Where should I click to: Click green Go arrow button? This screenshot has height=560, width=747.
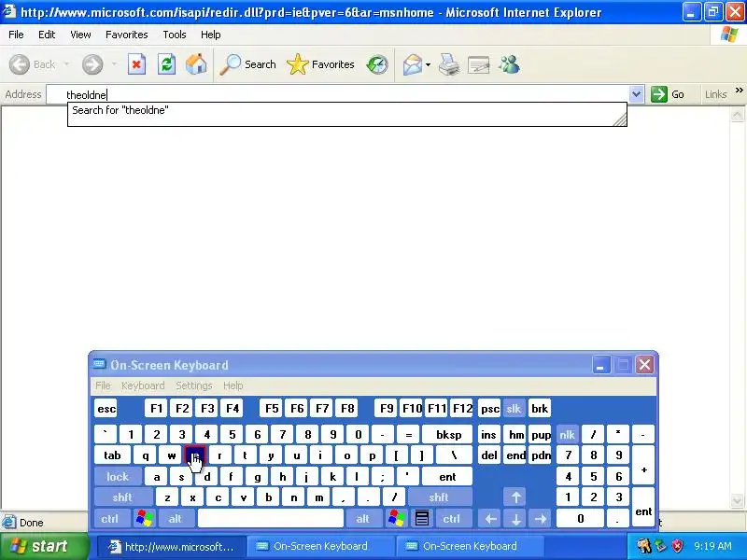pyautogui.click(x=668, y=94)
